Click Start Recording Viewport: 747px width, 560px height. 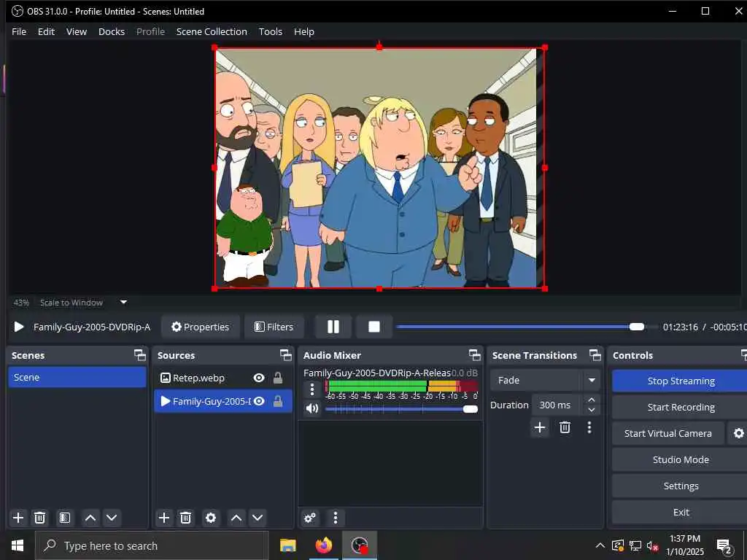tap(681, 407)
